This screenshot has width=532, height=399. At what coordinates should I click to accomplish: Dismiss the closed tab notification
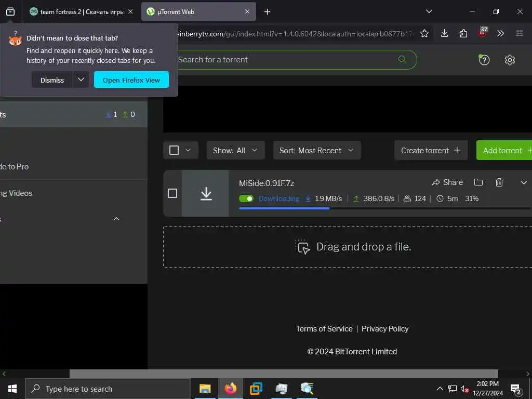click(52, 79)
